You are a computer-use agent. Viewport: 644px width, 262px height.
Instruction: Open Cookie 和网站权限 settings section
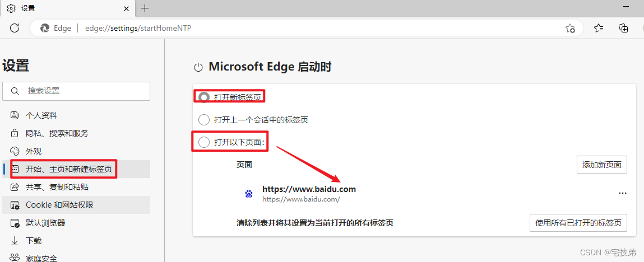76,204
